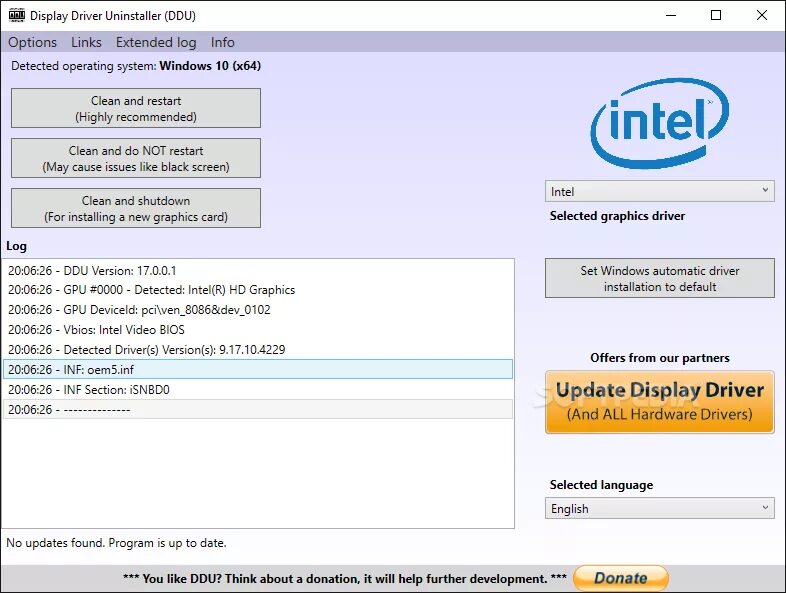Click Set Windows automatic driver installation button
Viewport: 786px width, 593px height.
(660, 278)
